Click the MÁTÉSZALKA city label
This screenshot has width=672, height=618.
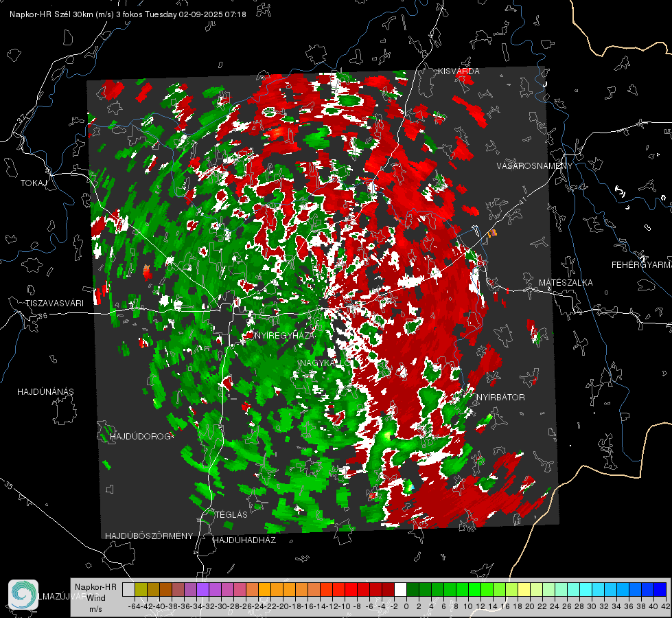coord(566,283)
